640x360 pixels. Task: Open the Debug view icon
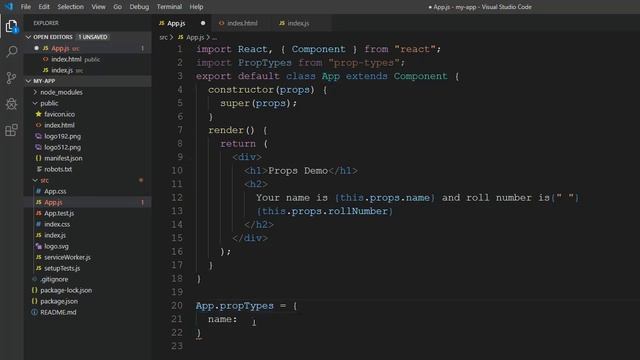tap(11, 104)
